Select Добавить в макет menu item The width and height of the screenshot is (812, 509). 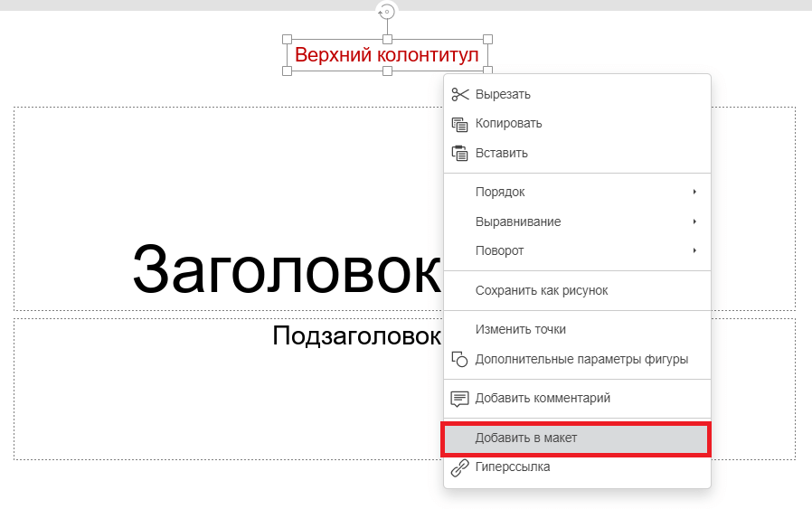(x=525, y=438)
